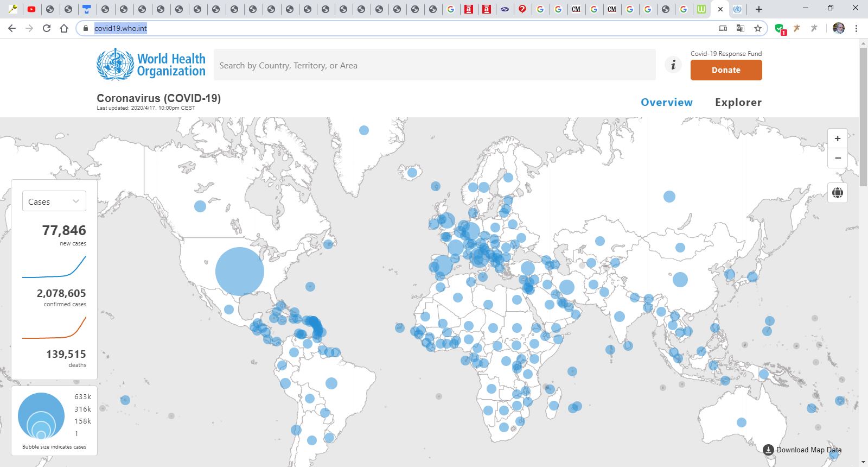Click 'Bubble size indicates cases' caption
Image resolution: width=868 pixels, height=467 pixels.
pos(54,447)
